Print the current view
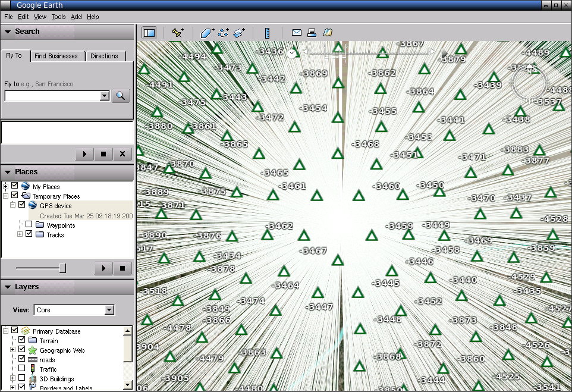The image size is (572, 392). [x=312, y=33]
